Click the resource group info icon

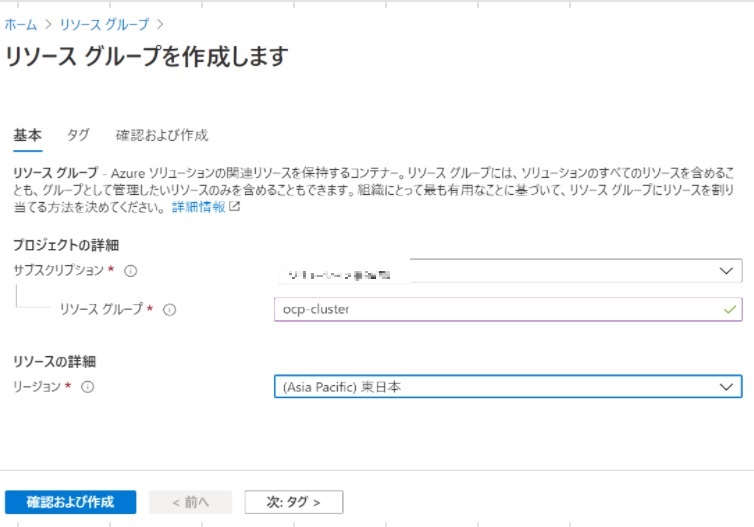click(169, 310)
